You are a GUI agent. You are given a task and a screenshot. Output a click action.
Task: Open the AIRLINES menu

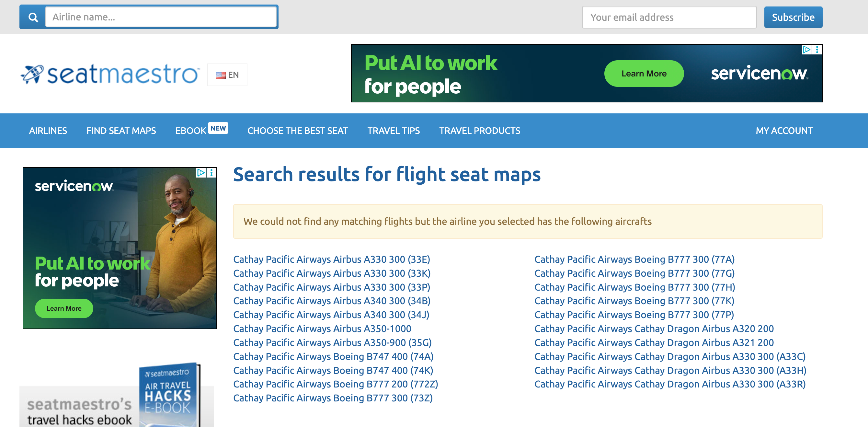click(x=48, y=131)
